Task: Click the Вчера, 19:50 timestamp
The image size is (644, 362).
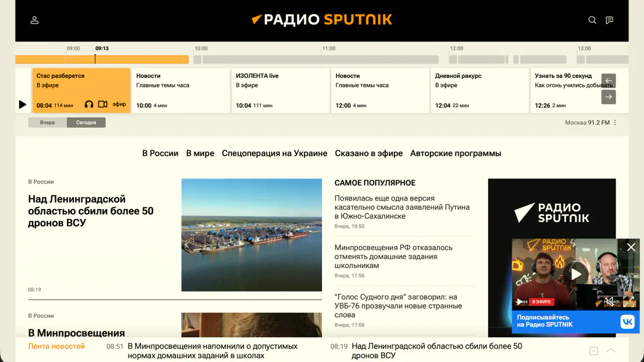Action: [x=350, y=226]
